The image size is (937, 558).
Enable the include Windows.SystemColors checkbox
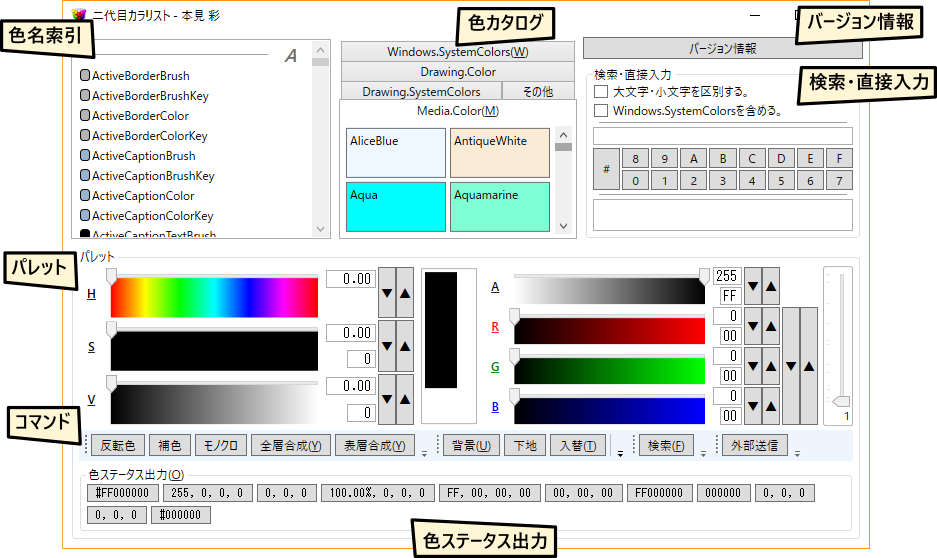[x=601, y=111]
